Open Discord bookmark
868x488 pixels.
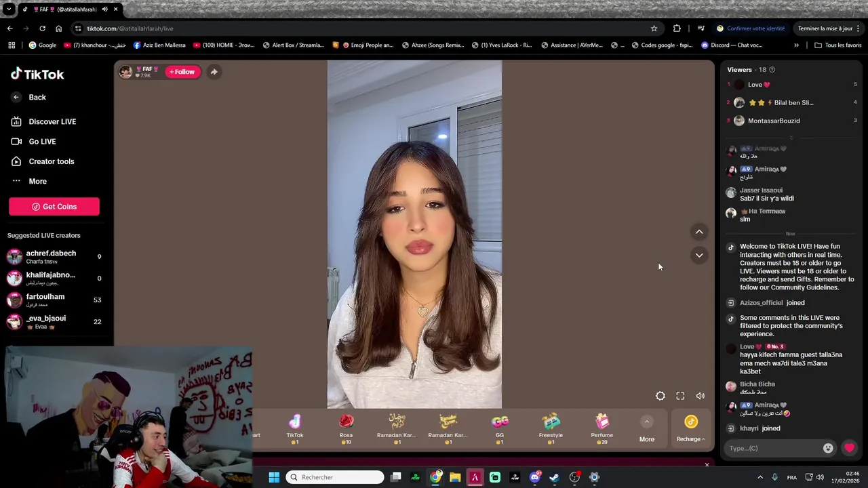[x=732, y=45]
